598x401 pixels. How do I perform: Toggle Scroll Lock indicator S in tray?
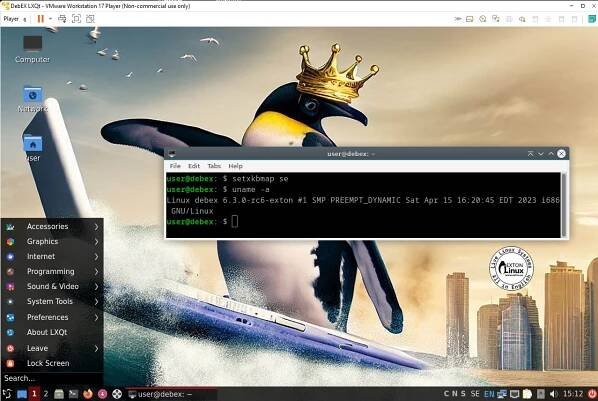[x=463, y=394]
